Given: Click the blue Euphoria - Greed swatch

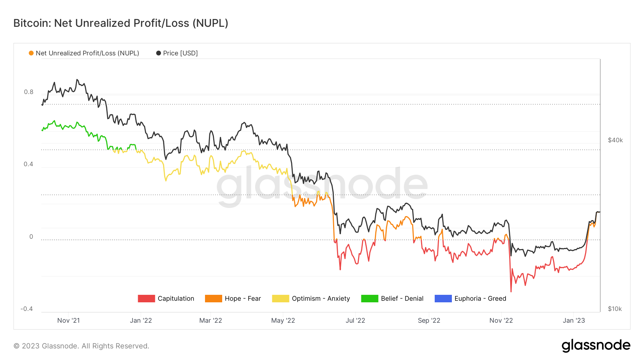Looking at the screenshot, I should pyautogui.click(x=443, y=299).
